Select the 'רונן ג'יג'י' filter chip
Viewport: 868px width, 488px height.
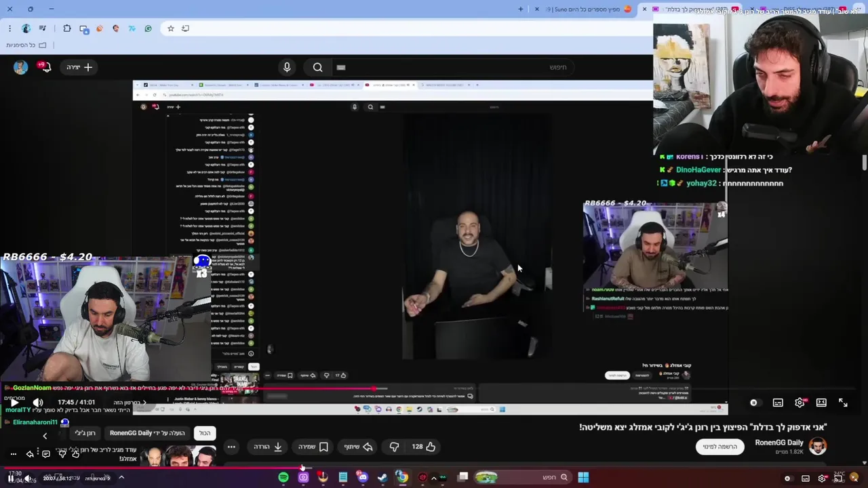point(85,433)
